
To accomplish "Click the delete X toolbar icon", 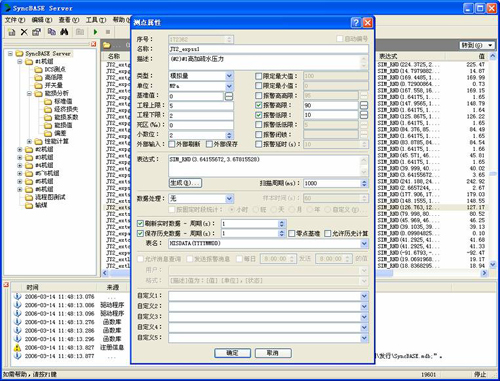I will click(24, 32).
